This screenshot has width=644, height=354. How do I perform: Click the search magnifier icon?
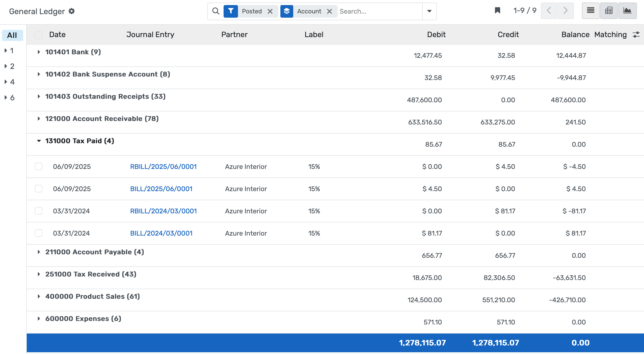pos(216,11)
